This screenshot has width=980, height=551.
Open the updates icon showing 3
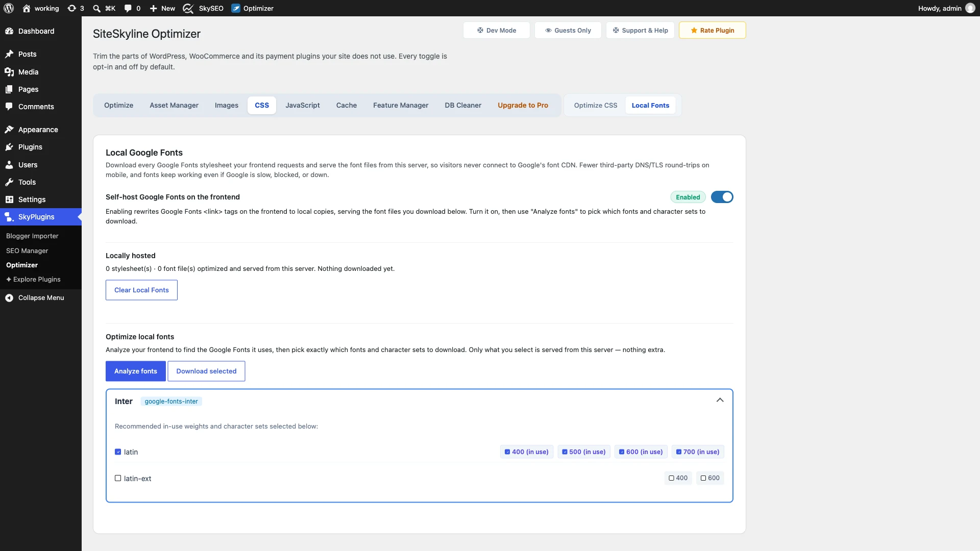[72, 8]
